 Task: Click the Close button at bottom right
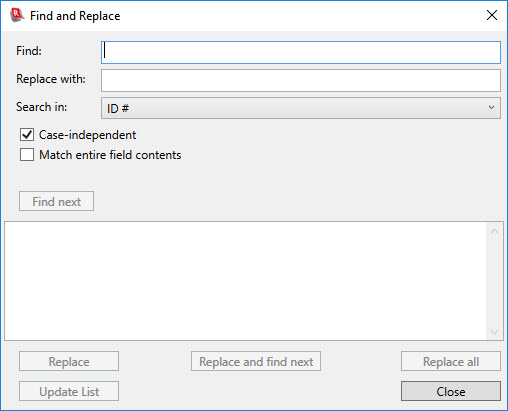pyautogui.click(x=451, y=391)
